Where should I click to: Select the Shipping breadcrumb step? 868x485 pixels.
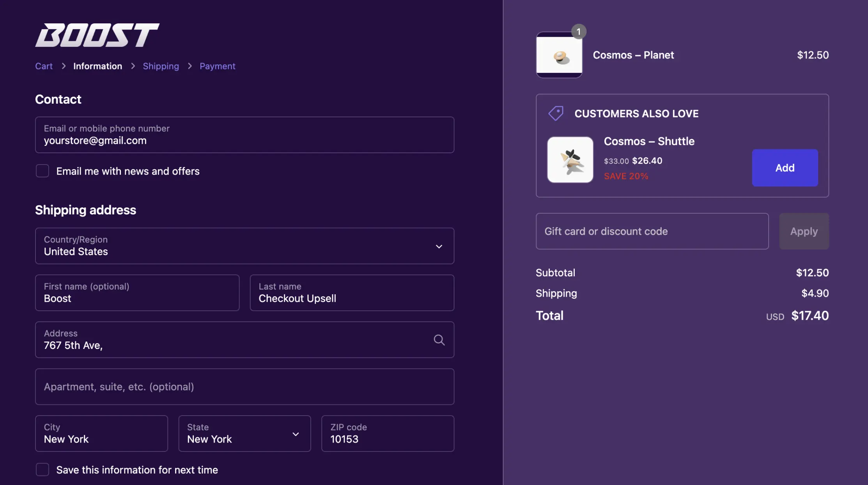[161, 66]
